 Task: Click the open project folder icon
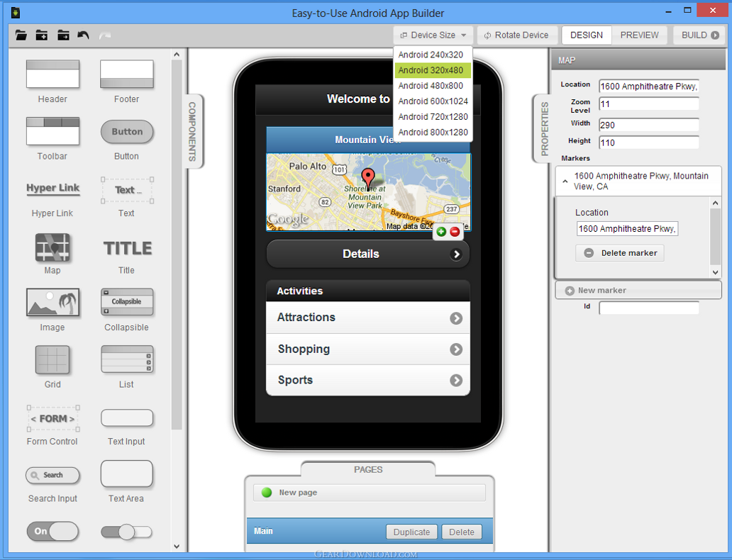pyautogui.click(x=21, y=35)
